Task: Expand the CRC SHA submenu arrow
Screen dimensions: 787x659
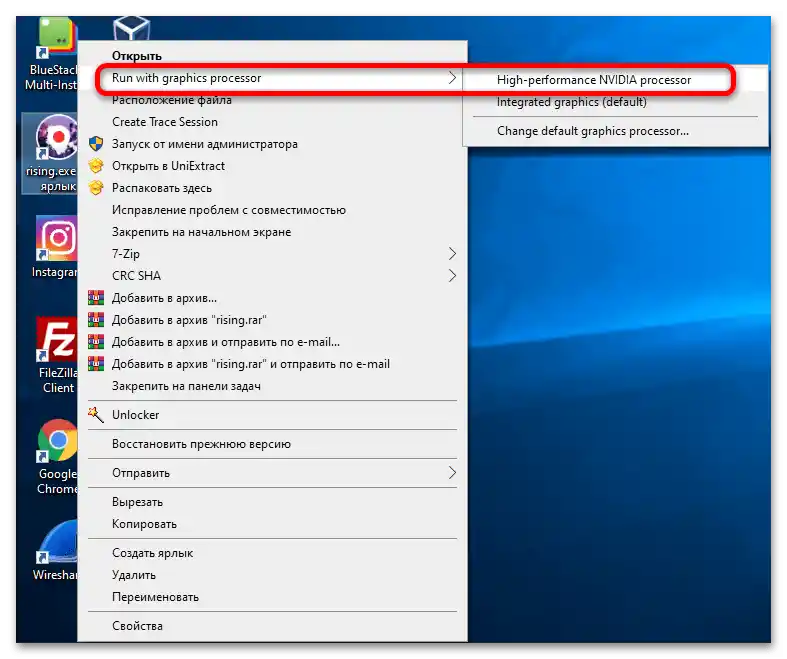Action: (452, 276)
